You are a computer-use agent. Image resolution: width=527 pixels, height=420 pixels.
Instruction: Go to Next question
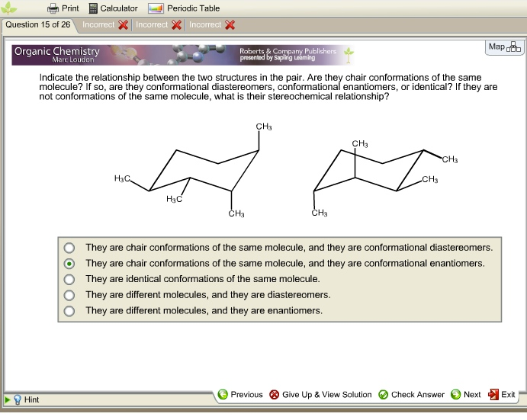click(x=466, y=394)
